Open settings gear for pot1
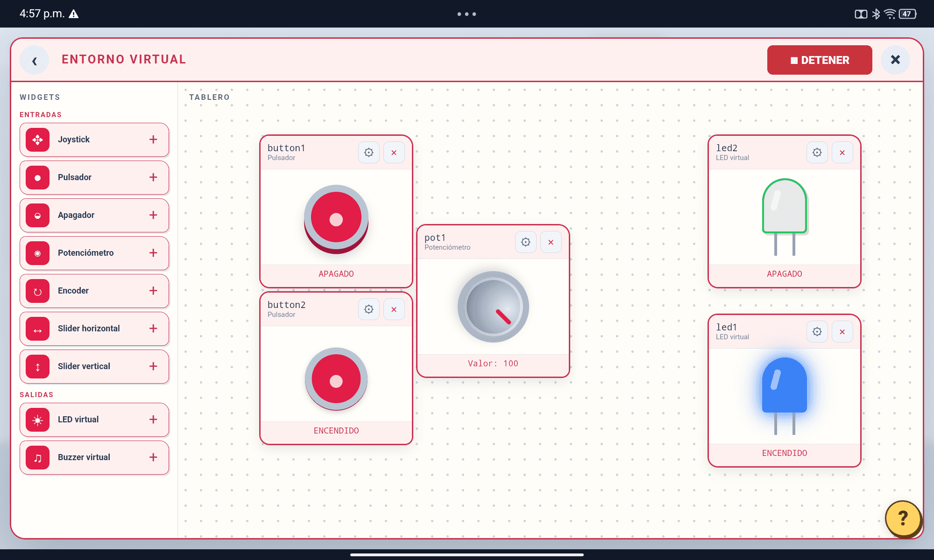 click(526, 242)
